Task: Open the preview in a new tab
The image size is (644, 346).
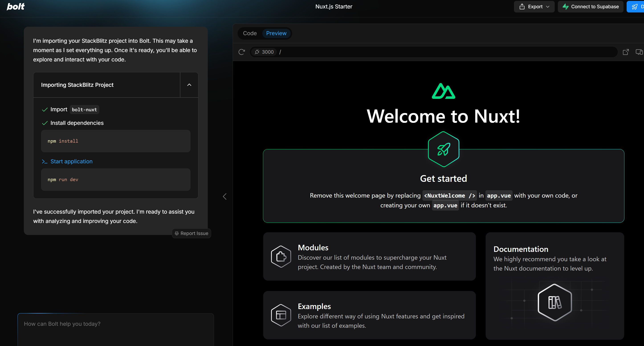Action: (626, 52)
